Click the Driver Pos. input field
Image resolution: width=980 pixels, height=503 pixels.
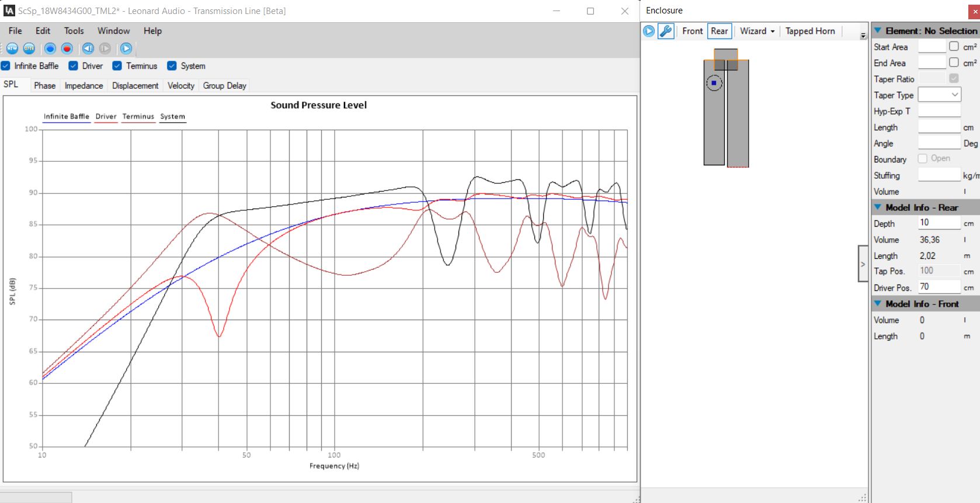point(939,287)
